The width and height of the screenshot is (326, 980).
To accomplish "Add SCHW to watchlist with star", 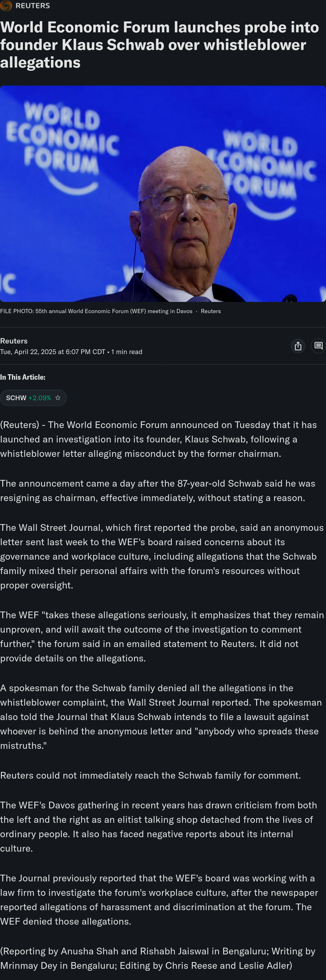I will 58,398.
